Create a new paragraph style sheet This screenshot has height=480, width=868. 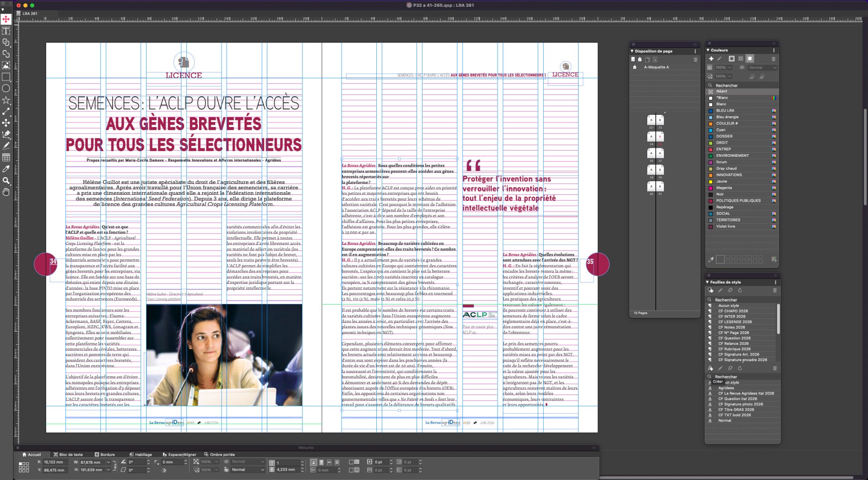pos(711,291)
